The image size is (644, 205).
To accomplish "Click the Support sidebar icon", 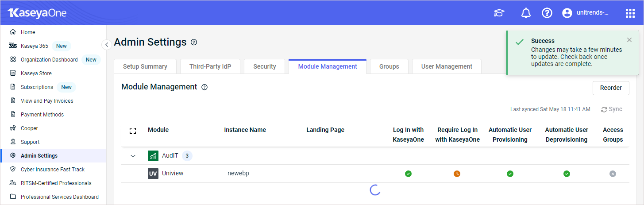I will 13,142.
